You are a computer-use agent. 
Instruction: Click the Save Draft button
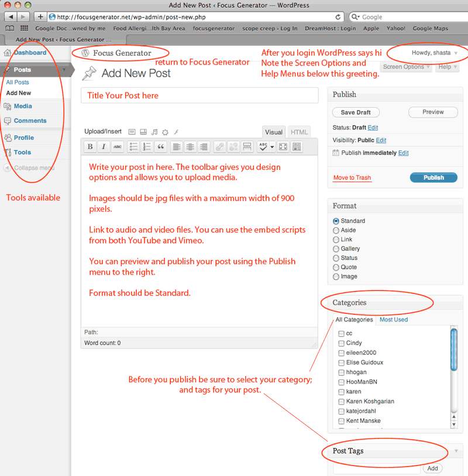coord(356,112)
